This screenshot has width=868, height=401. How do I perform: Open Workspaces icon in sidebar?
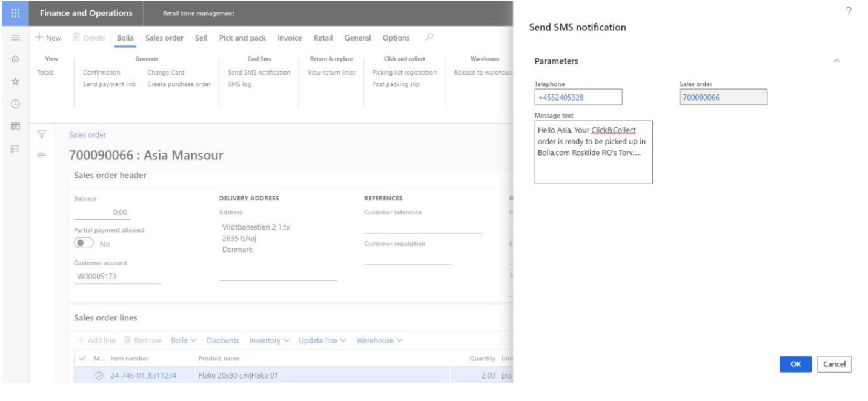point(16,126)
